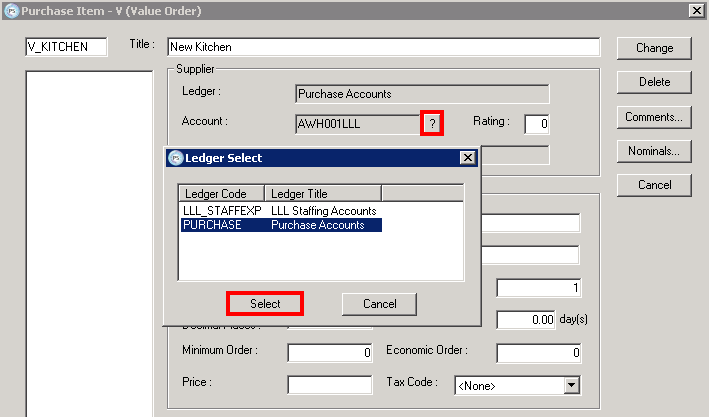Sort by the Ledger Code column header
The height and width of the screenshot is (417, 709).
[x=221, y=193]
